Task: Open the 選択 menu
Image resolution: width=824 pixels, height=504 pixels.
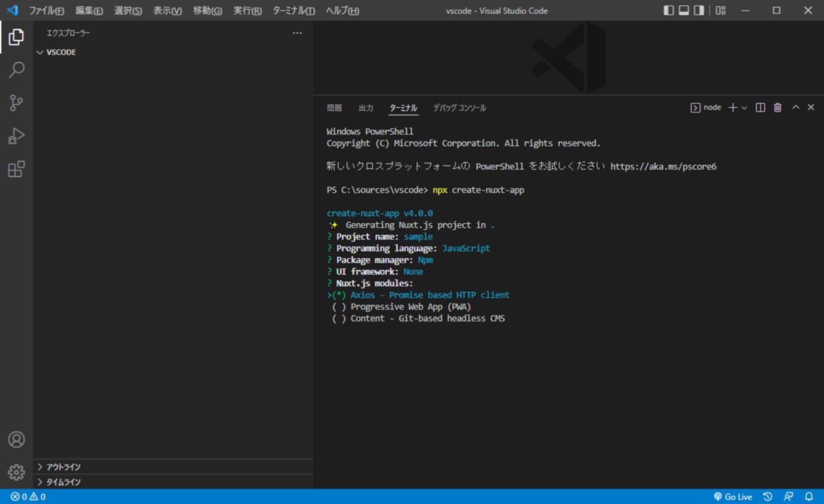Action: click(128, 10)
